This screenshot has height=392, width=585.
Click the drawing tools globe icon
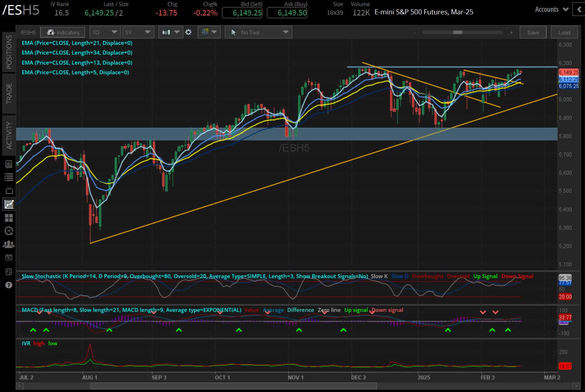point(205,32)
